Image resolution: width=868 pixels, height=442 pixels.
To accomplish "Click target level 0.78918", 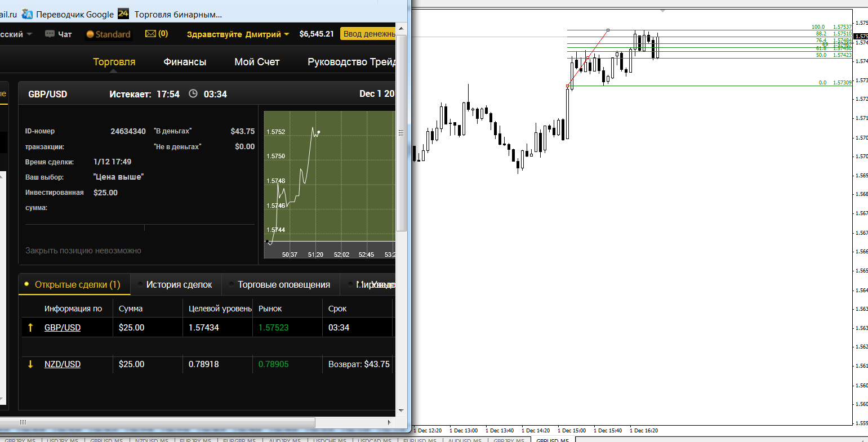I will [204, 364].
